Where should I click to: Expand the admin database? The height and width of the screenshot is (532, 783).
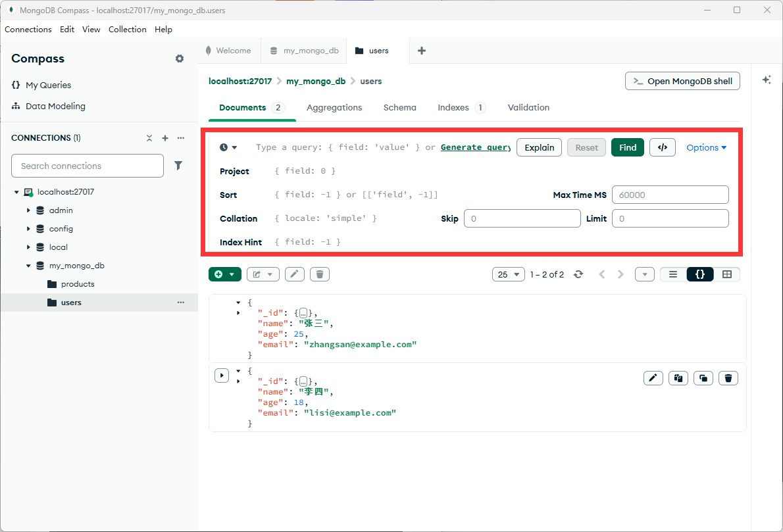[x=28, y=210]
